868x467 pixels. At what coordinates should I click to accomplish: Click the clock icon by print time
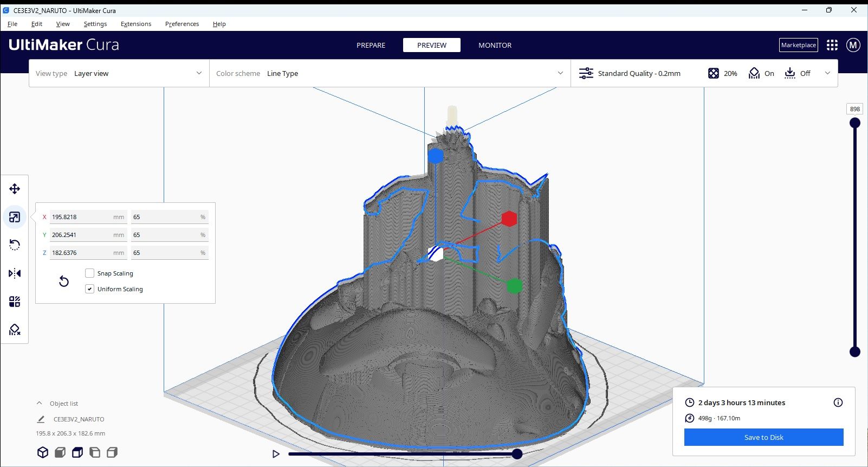[690, 402]
